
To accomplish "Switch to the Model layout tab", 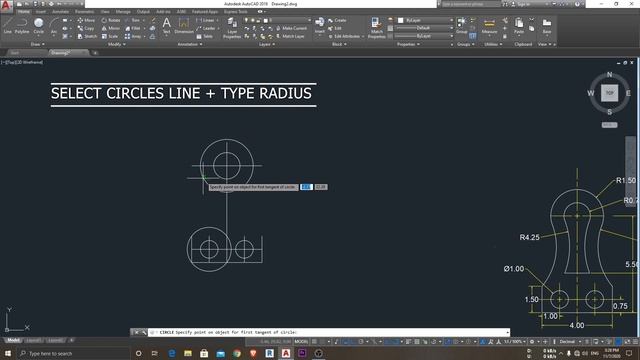I will pos(13,340).
